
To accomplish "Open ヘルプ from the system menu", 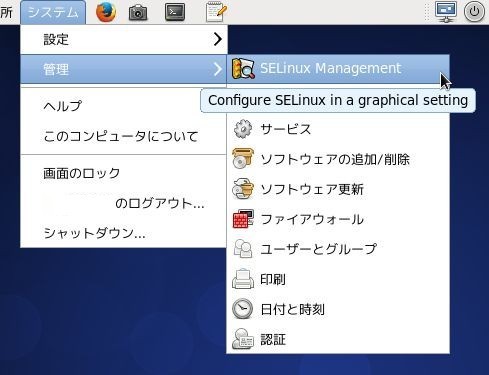I will tap(124, 106).
